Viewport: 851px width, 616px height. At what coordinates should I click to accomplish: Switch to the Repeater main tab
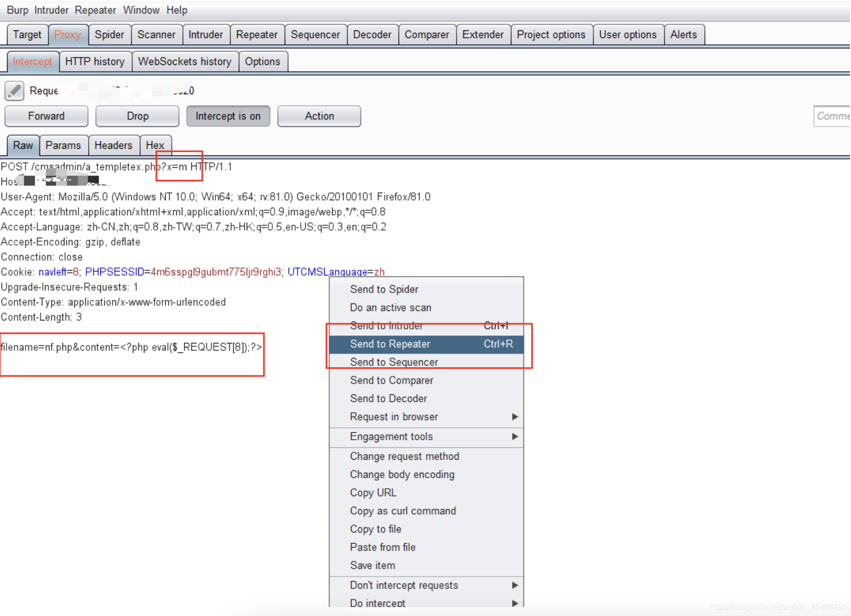pyautogui.click(x=257, y=34)
